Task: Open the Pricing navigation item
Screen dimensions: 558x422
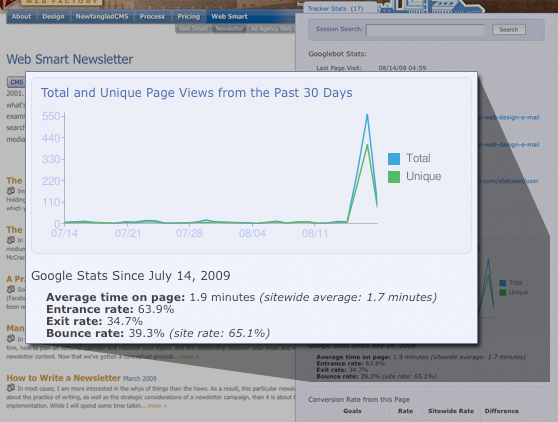Action: click(189, 17)
